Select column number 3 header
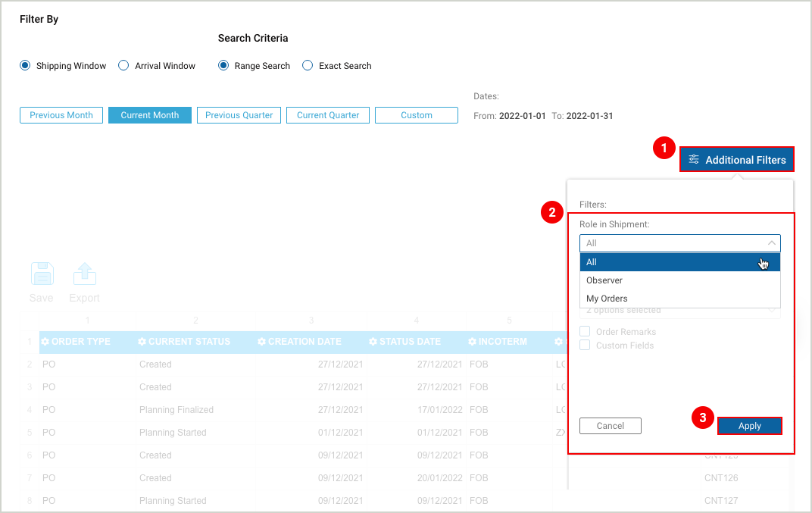 click(x=311, y=321)
